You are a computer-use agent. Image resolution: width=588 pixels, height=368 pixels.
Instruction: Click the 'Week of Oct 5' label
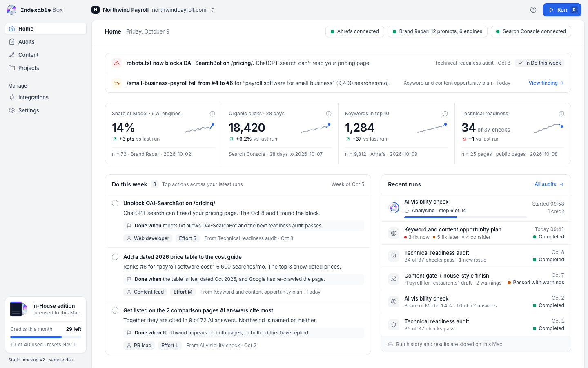click(x=348, y=184)
